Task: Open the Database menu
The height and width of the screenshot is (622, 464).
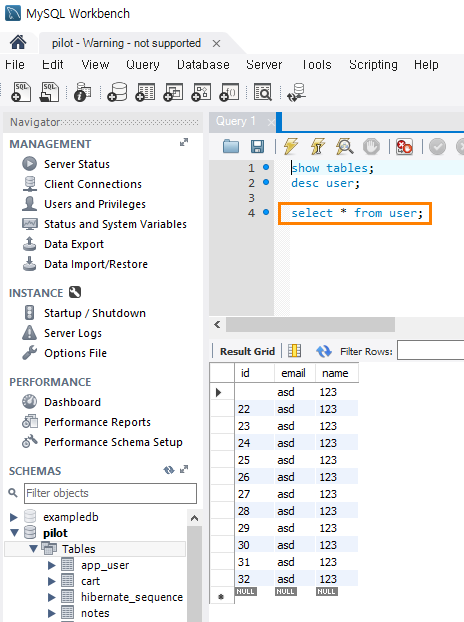Action: 203,64
